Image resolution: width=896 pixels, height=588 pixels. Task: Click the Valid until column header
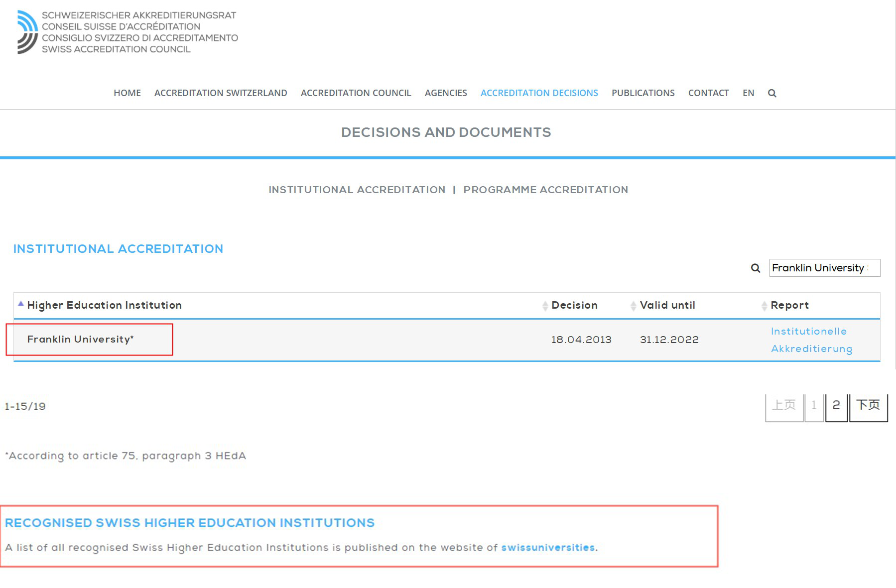pos(667,305)
